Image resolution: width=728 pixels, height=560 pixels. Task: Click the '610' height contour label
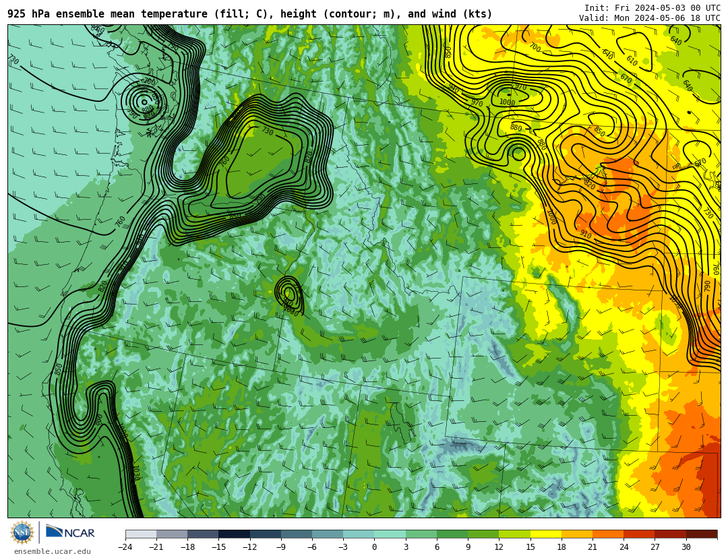[632, 61]
